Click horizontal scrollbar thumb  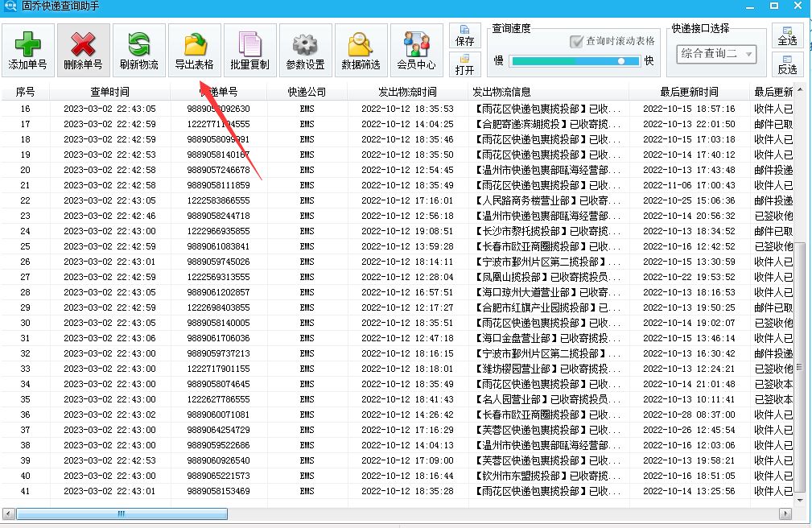(x=122, y=514)
